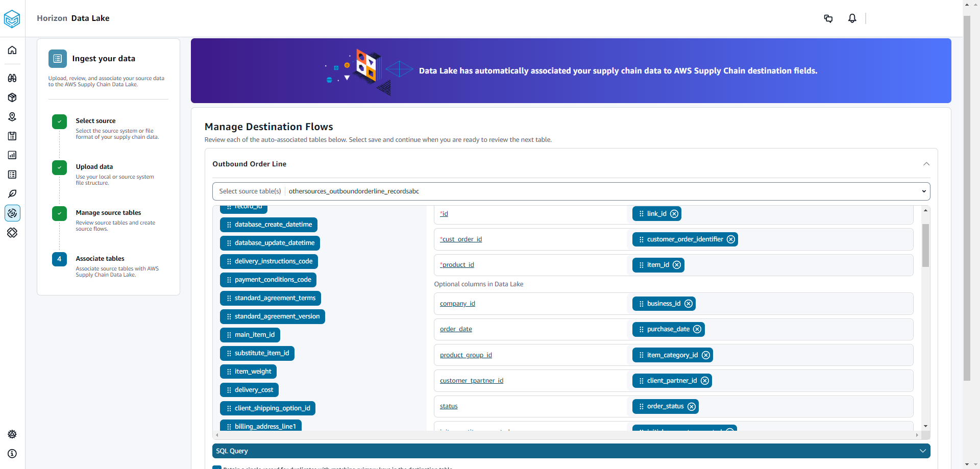
Task: Remove the order_status mapping chip
Action: coord(692,406)
